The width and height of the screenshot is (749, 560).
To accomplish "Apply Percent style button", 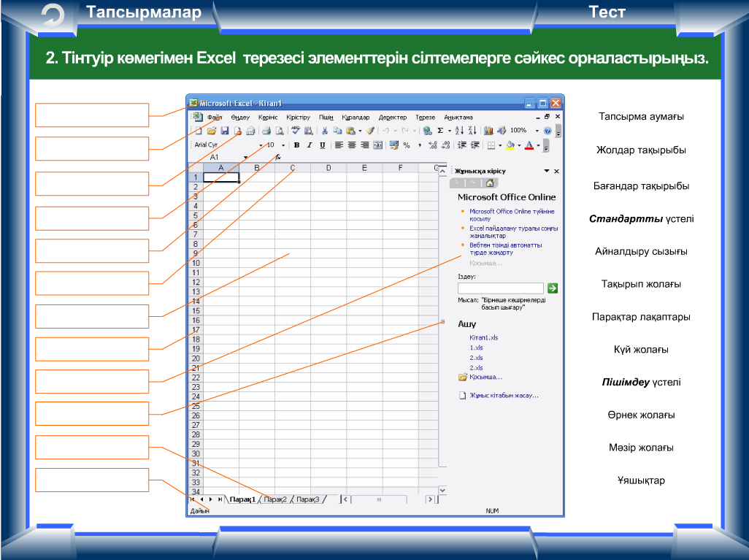I will pos(407,145).
